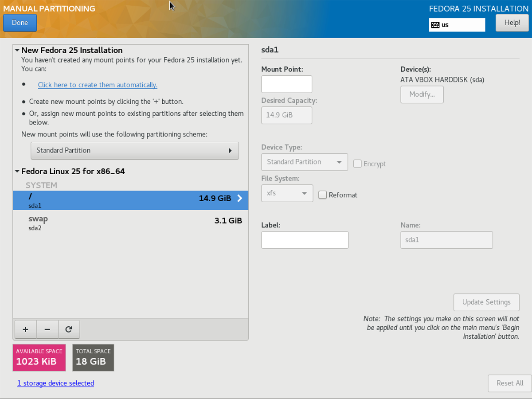Click the 14.9 GiB size on sda1 row
Viewport: 532px width, 399px height.
click(x=215, y=198)
